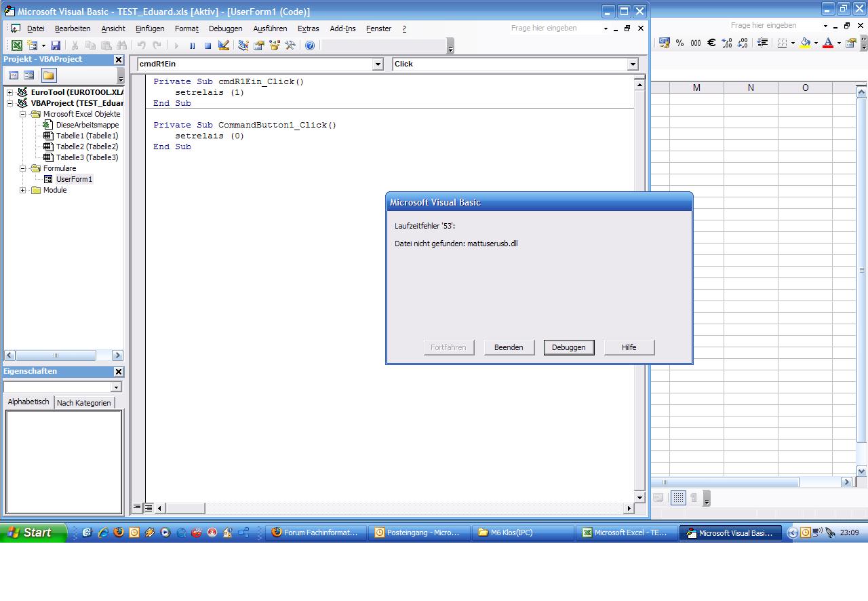Click View Object icon in Project panel

click(29, 75)
